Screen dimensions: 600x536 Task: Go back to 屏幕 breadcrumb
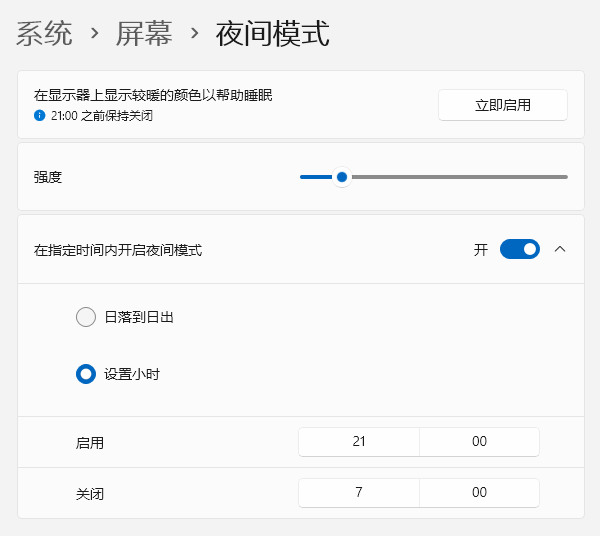point(144,34)
